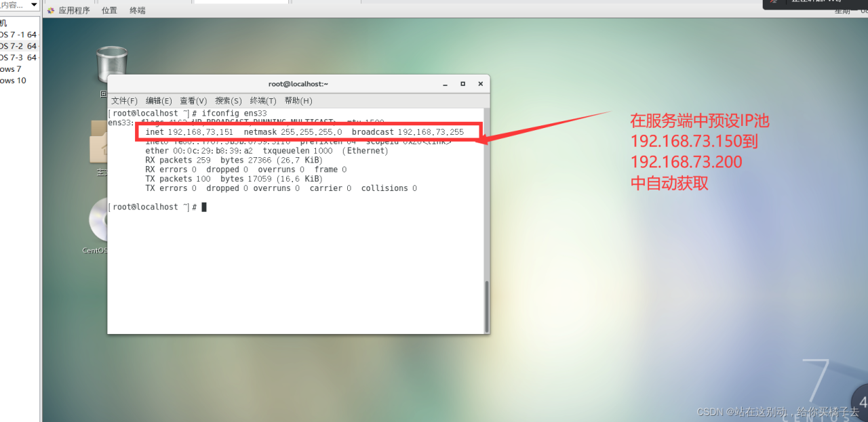Select the OS 7 -1 64 virtual machine entry
868x422 pixels.
pos(18,35)
